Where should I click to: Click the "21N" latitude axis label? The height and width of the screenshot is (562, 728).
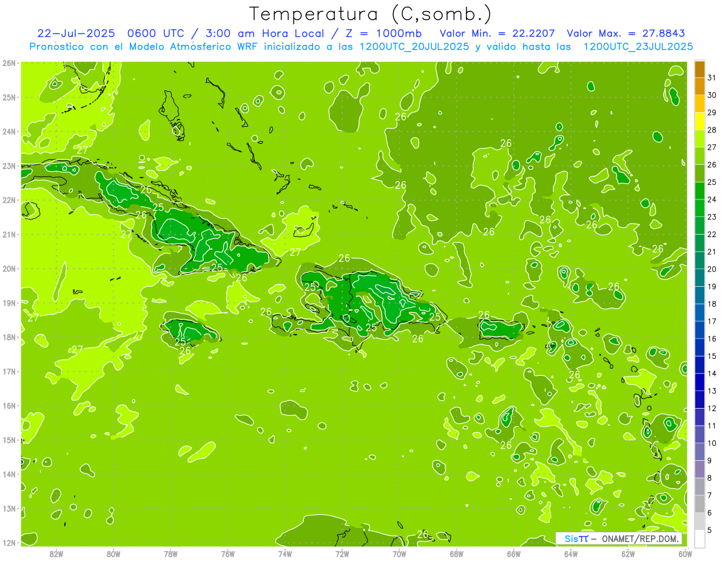9,235
